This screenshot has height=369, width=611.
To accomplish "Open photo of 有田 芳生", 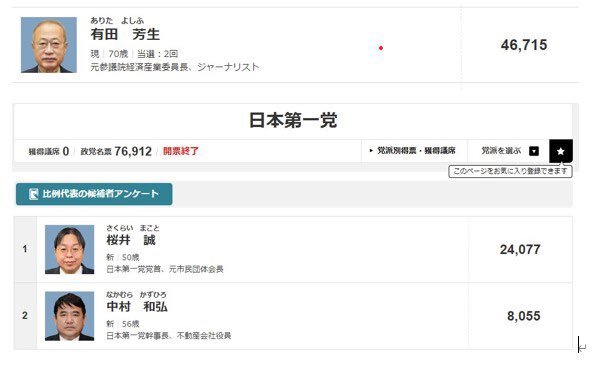I will pyautogui.click(x=49, y=45).
